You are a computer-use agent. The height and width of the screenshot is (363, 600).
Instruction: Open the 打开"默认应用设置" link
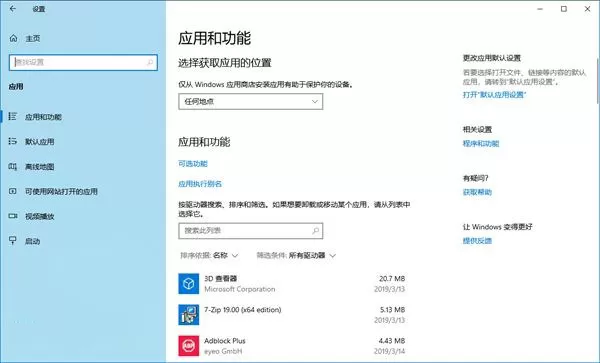click(494, 94)
